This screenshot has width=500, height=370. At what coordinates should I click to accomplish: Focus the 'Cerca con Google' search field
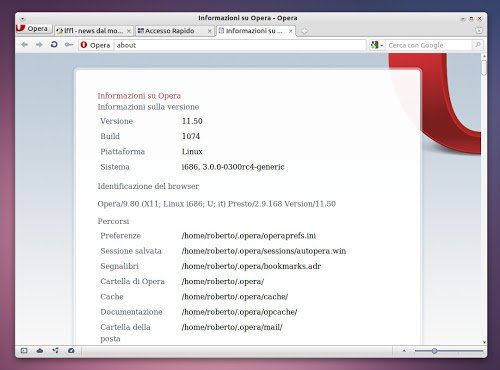point(428,45)
